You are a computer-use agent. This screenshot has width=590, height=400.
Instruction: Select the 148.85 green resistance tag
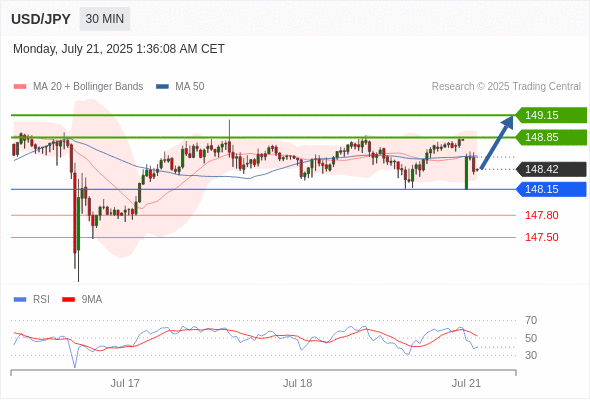coord(551,137)
